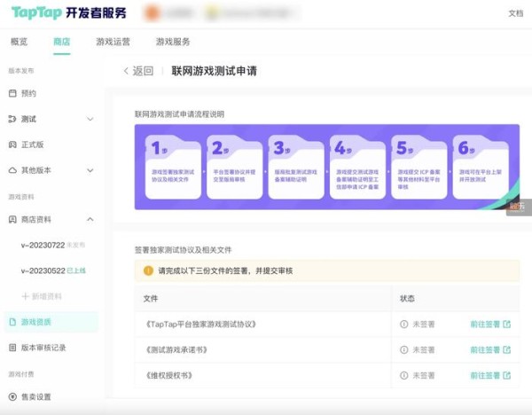Click 前往签署 for 维权授权书
Image resolution: width=532 pixels, height=415 pixels.
(485, 375)
